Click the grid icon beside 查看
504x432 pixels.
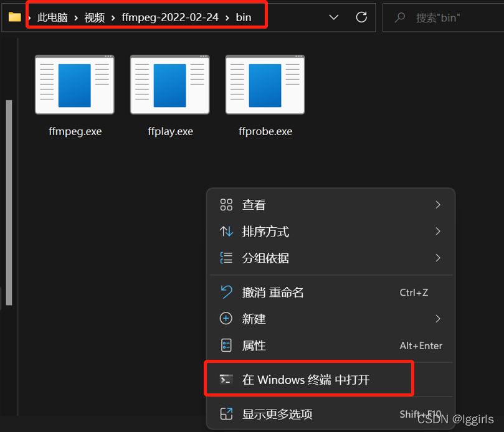click(x=226, y=205)
